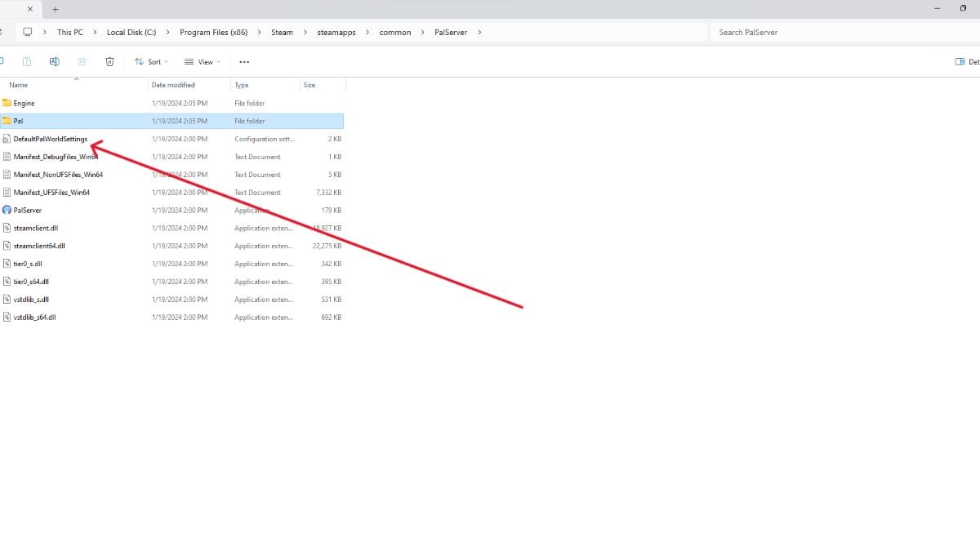Open the See more three-dots menu
Image resolution: width=980 pixels, height=551 pixels.
243,62
